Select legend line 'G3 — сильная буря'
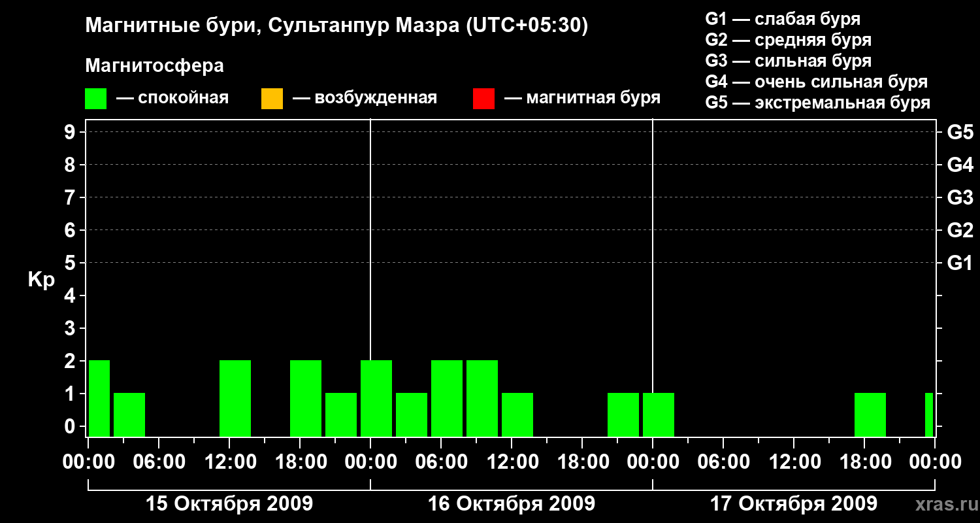The image size is (980, 523). tap(789, 61)
